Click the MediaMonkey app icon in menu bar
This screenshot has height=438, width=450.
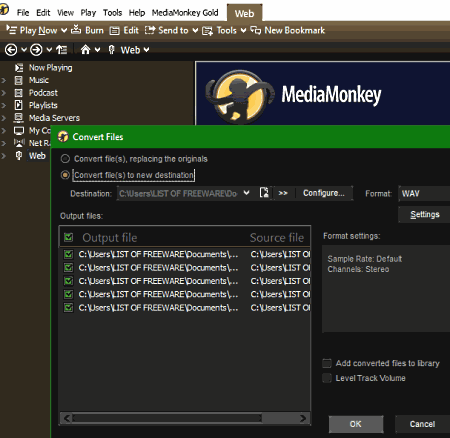[x=4, y=9]
